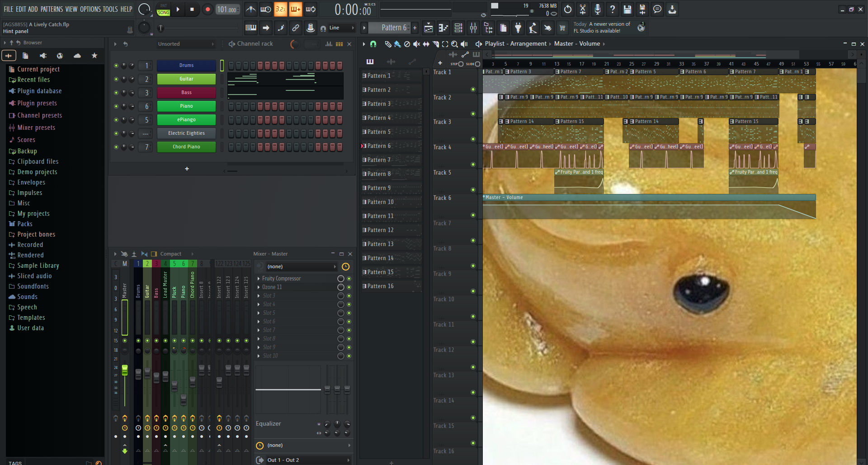Open the PATTERNS menu
This screenshot has width=868, height=465.
point(52,9)
